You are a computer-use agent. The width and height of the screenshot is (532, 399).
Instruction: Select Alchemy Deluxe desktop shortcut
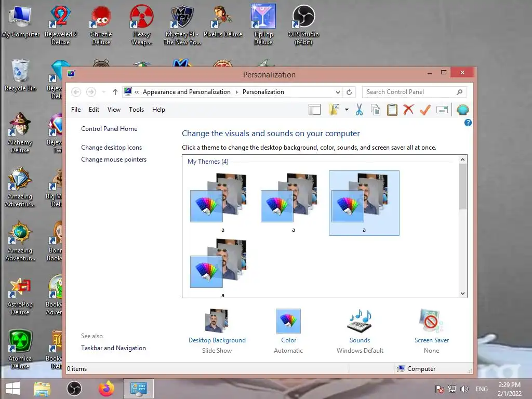pos(20,132)
